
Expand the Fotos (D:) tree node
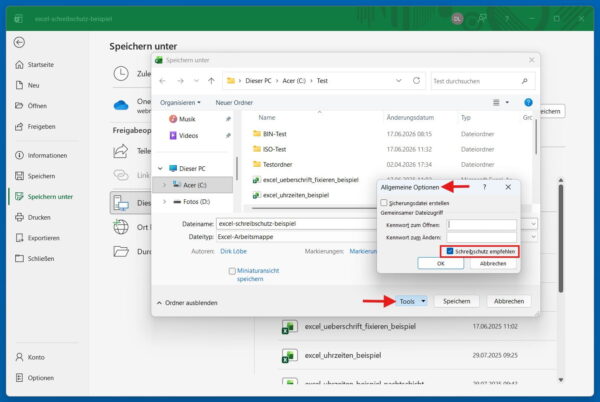coord(165,202)
